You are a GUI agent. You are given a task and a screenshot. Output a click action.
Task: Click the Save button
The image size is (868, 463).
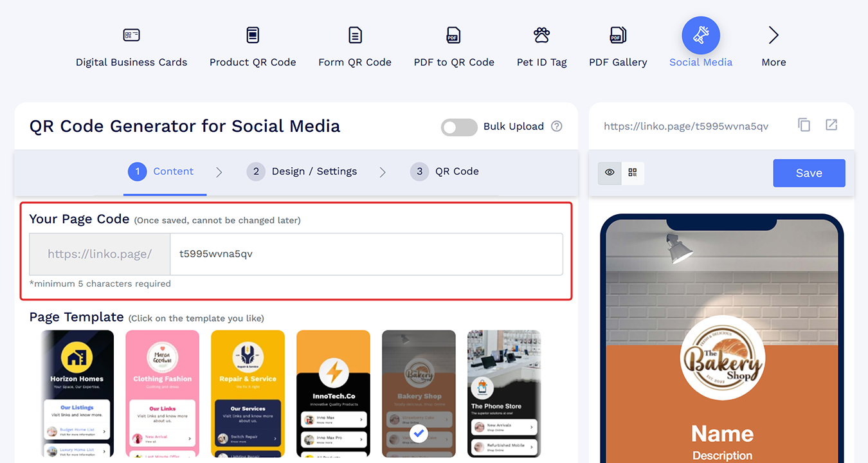pos(809,173)
